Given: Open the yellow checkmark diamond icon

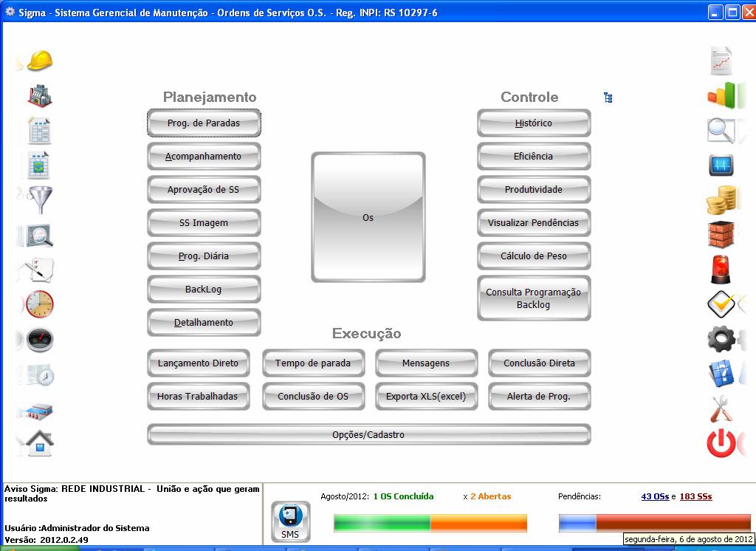Looking at the screenshot, I should (x=721, y=304).
